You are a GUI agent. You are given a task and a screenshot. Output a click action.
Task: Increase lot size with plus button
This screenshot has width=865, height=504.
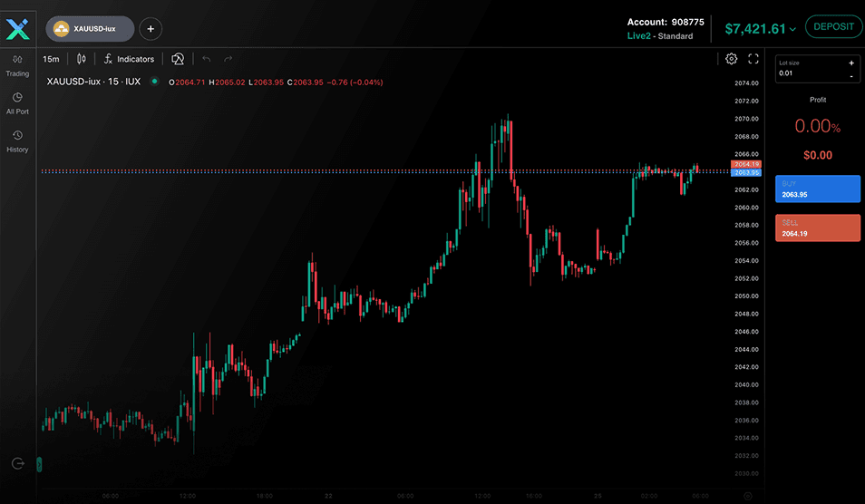click(850, 63)
